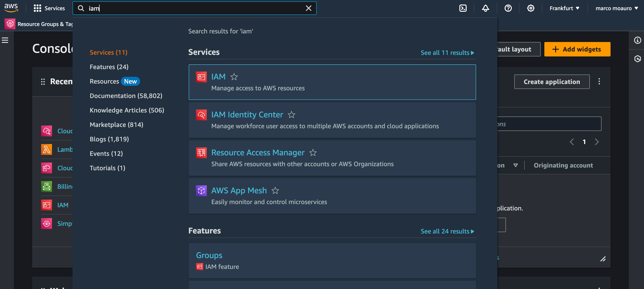Open the CloudFormation icon in recently visited

tap(46, 168)
